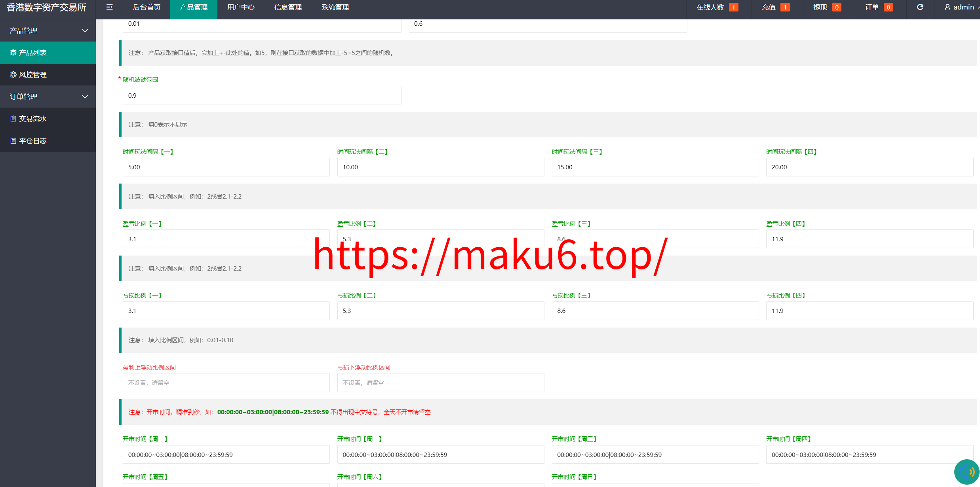
Task: Focus the field containing 0.01
Action: pos(262,25)
